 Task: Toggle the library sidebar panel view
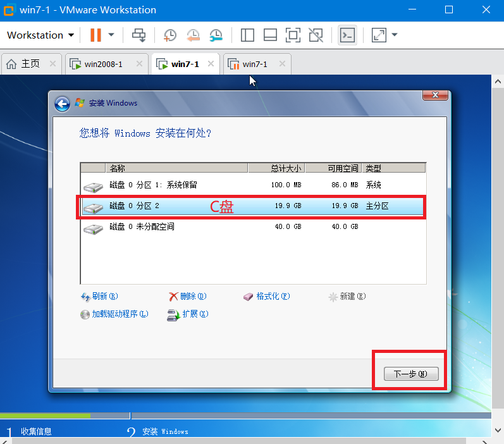tap(247, 35)
